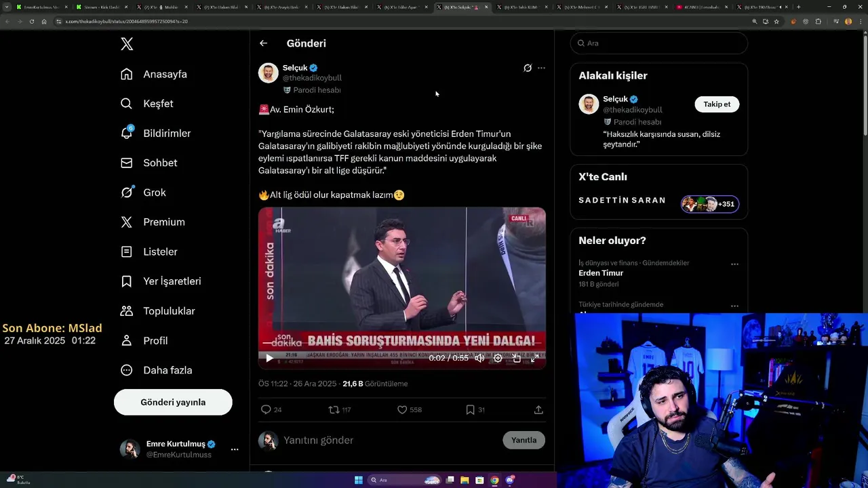The width and height of the screenshot is (868, 488).
Task: Open options for Türkiye tarihinde gündemde trend
Action: tap(734, 306)
